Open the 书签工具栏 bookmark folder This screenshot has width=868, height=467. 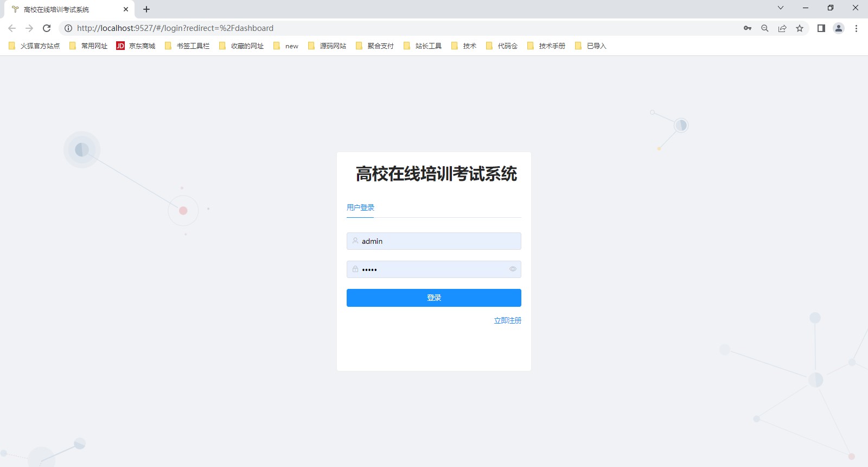(x=187, y=46)
